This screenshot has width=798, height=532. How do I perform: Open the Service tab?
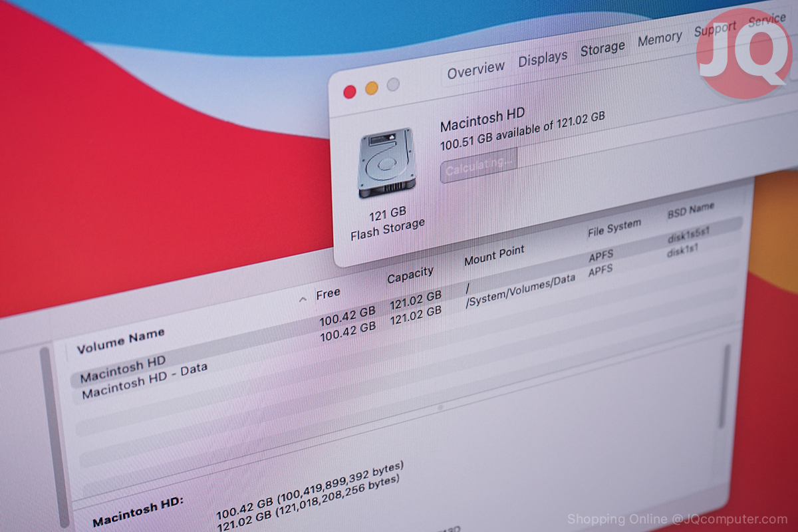pos(767,20)
